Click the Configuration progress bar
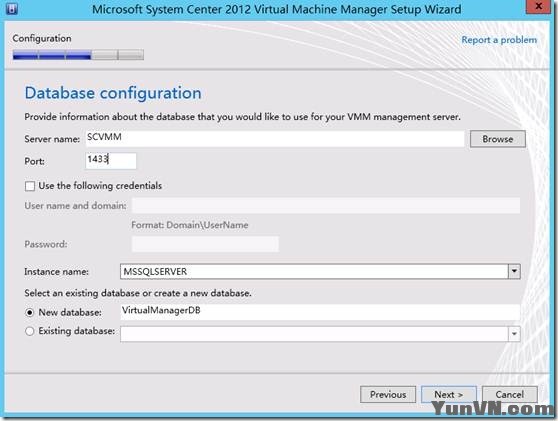The width and height of the screenshot is (558, 421). (78, 55)
